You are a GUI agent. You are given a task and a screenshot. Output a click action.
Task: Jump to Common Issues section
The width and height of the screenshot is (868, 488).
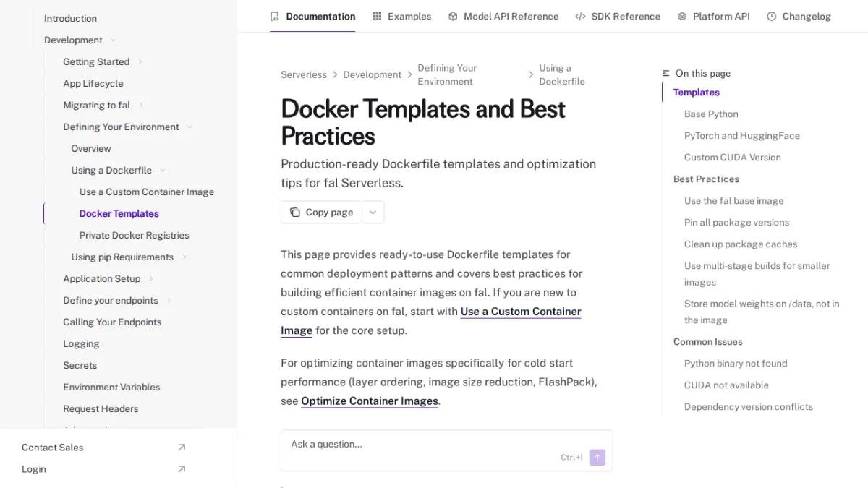coord(708,342)
